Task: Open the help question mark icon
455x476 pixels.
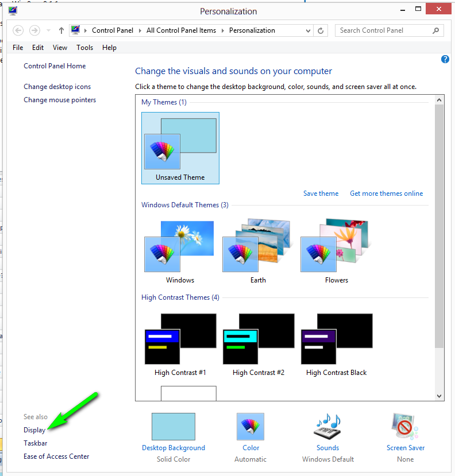Action: (445, 59)
